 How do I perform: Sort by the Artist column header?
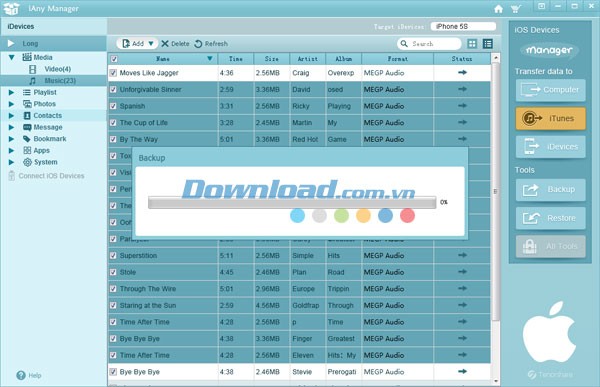308,59
